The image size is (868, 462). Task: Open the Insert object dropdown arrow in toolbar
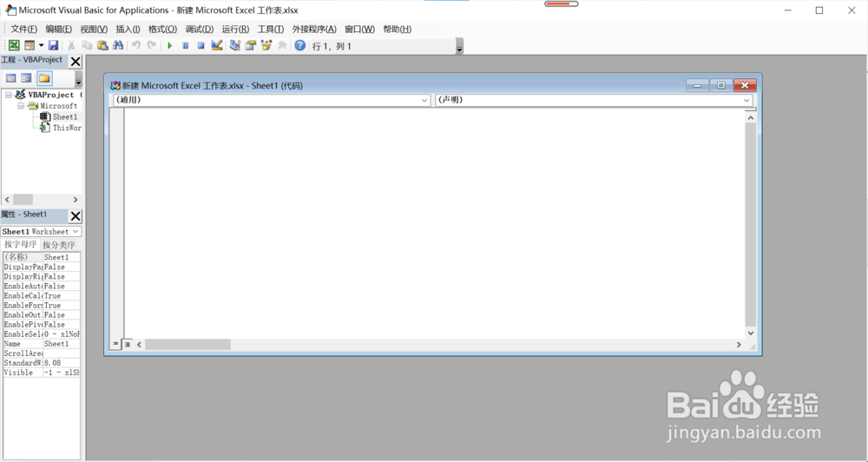tap(41, 45)
